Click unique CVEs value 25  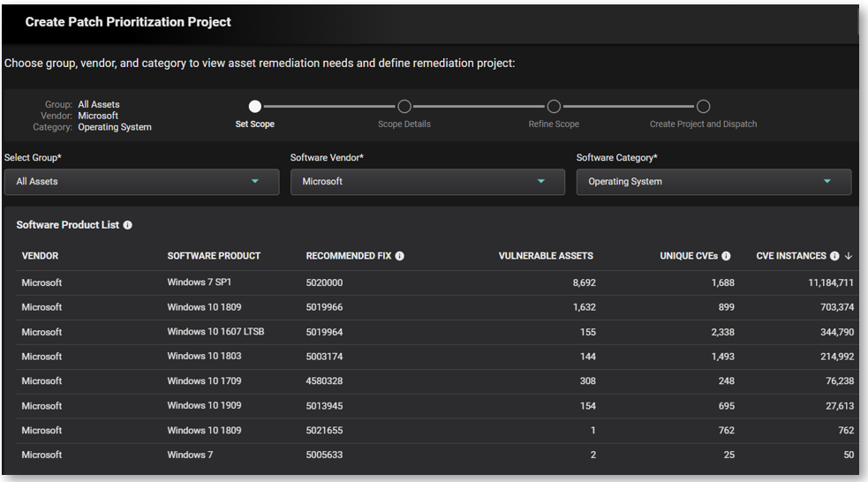tap(729, 455)
